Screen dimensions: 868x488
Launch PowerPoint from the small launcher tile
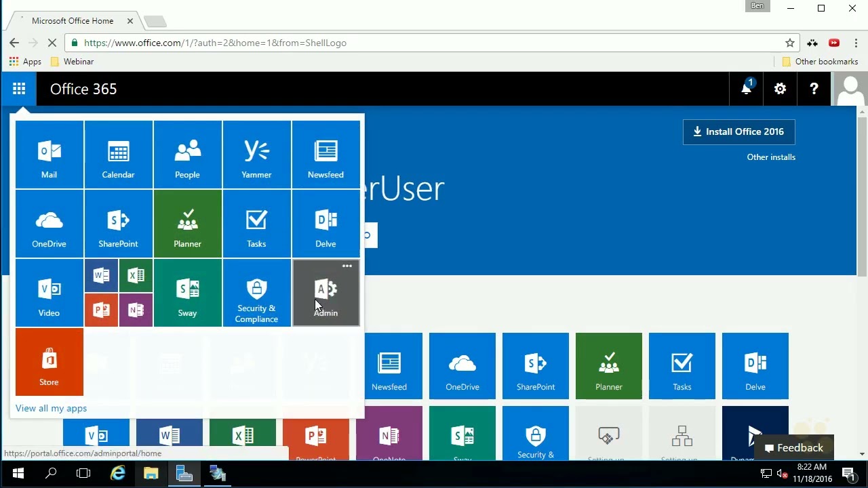[x=102, y=310]
